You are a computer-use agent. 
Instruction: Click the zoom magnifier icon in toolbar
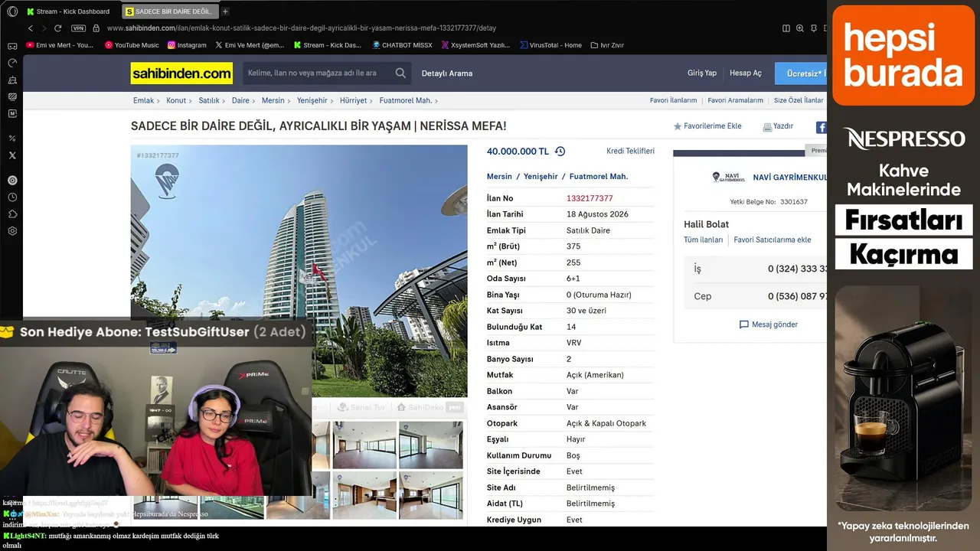coord(800,28)
